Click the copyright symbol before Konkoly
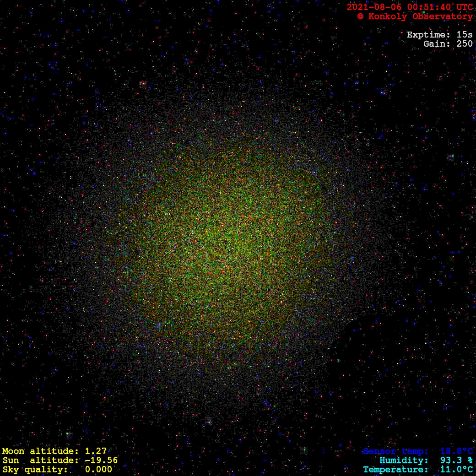This screenshot has width=476, height=476. pyautogui.click(x=361, y=16)
